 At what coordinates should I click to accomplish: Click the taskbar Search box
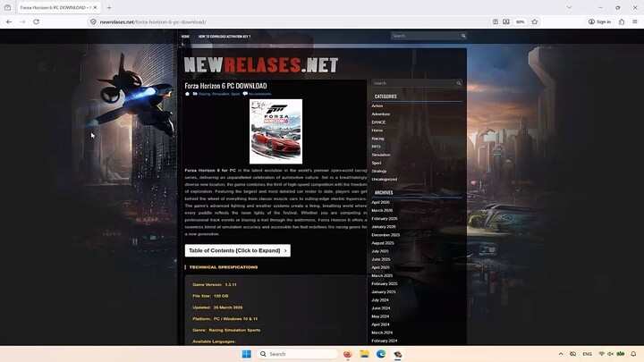point(297,354)
